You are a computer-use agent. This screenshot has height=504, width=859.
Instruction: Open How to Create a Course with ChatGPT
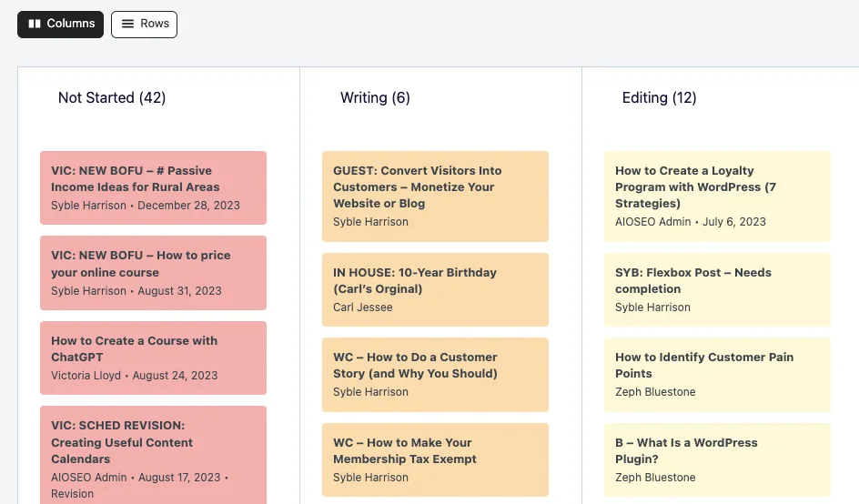pos(154,358)
